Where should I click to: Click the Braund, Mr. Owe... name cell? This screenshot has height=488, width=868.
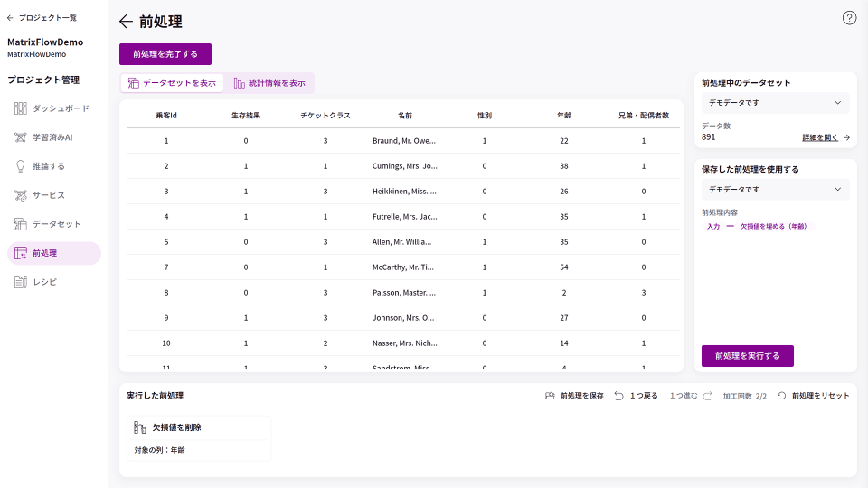[x=404, y=141]
